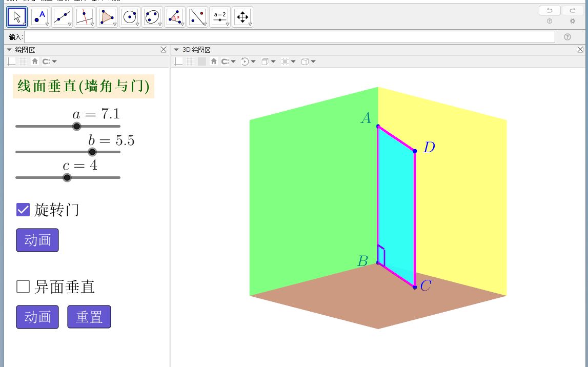Click the slider c handle
The width and height of the screenshot is (588, 367).
click(67, 178)
